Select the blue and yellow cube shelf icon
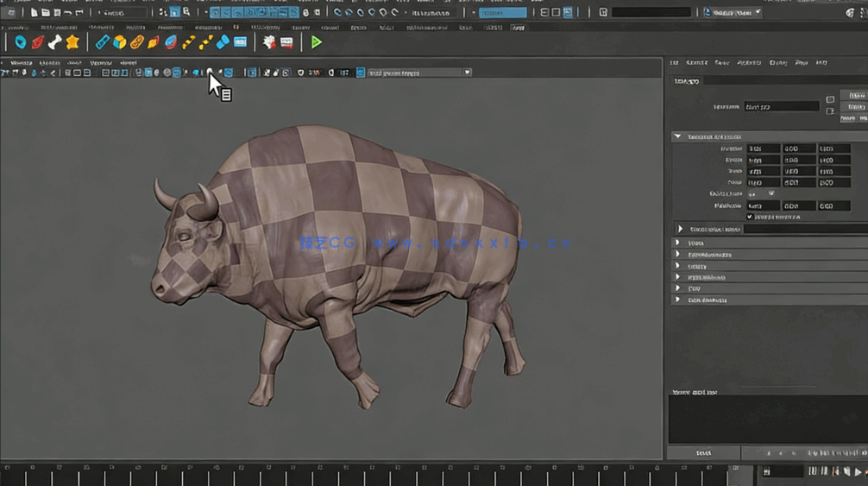868x486 pixels. tap(119, 42)
